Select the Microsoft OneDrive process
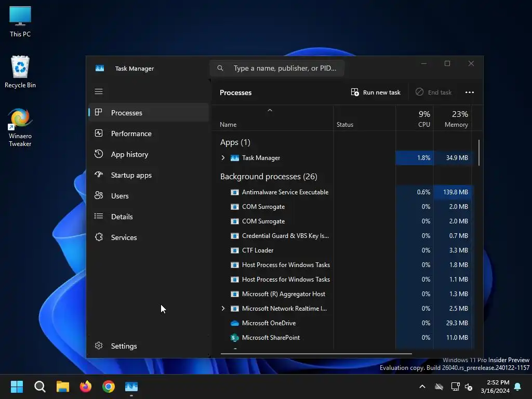 click(343, 323)
